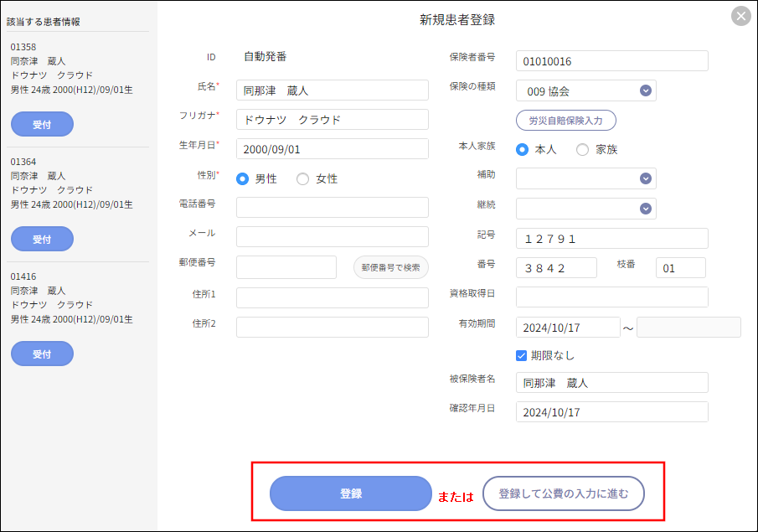Screen dimensions: 758x532
Task: Open the 補助 dropdown
Action: (x=644, y=178)
